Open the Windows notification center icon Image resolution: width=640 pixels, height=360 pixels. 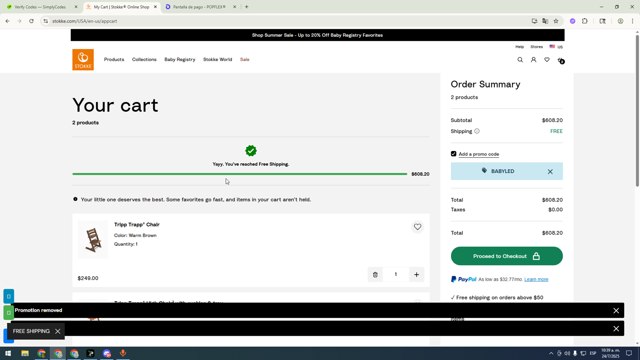[629, 353]
